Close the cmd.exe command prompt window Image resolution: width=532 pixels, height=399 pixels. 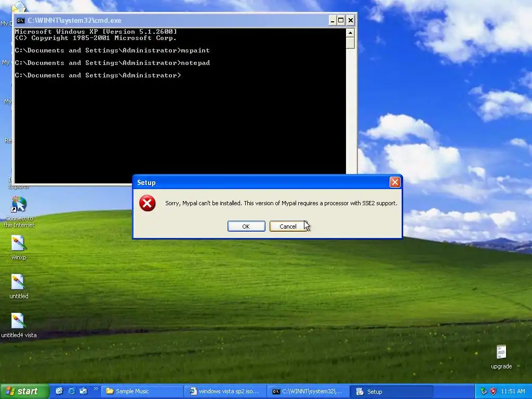351,20
